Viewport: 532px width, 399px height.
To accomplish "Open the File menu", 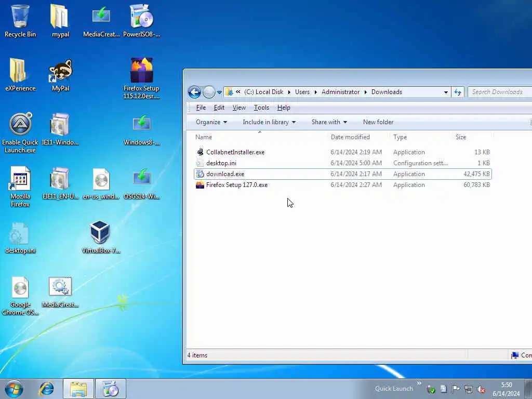I will (201, 108).
